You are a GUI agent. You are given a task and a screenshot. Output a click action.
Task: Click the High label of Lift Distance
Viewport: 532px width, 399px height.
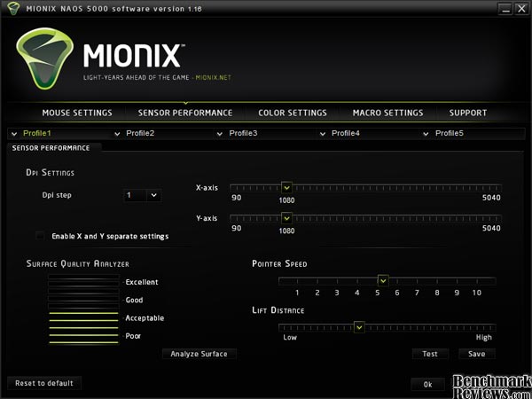(x=484, y=337)
